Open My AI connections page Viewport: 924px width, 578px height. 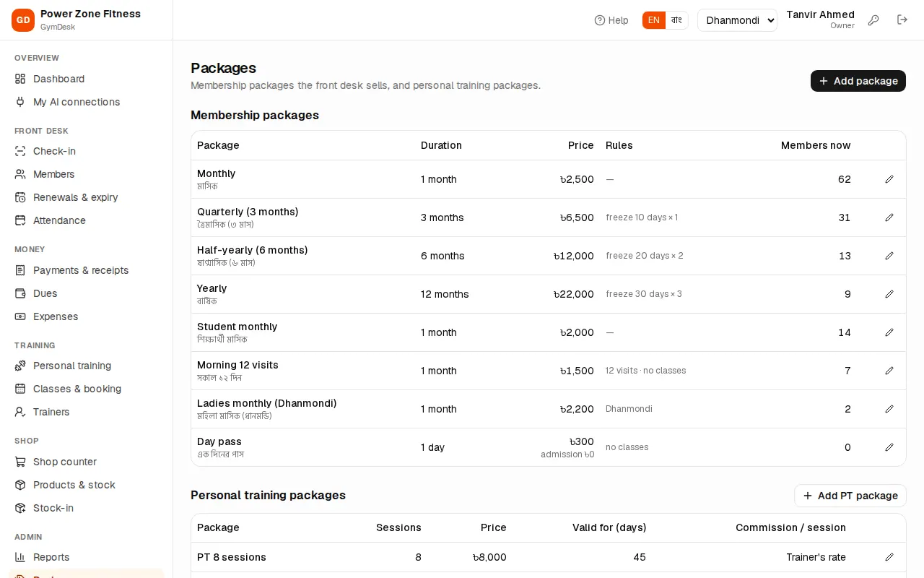tap(87, 102)
